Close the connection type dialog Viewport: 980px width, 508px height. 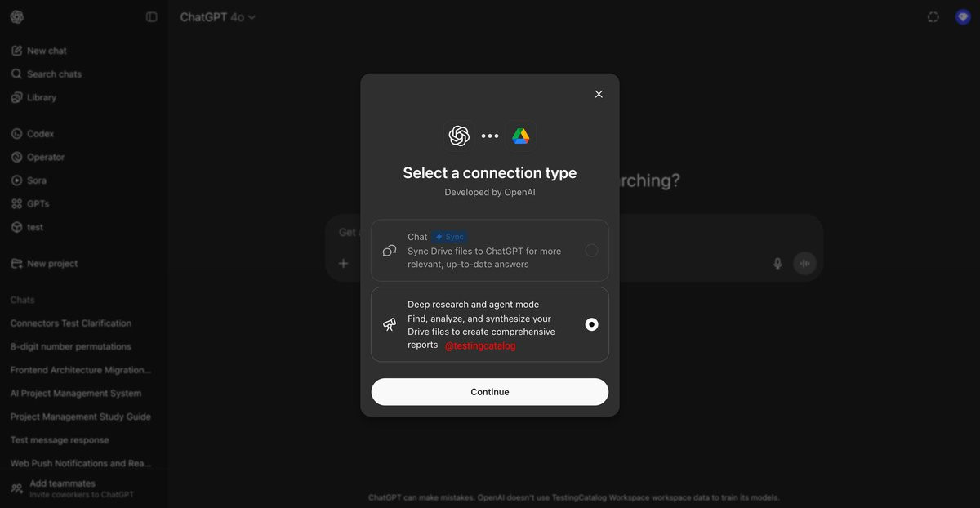click(599, 94)
